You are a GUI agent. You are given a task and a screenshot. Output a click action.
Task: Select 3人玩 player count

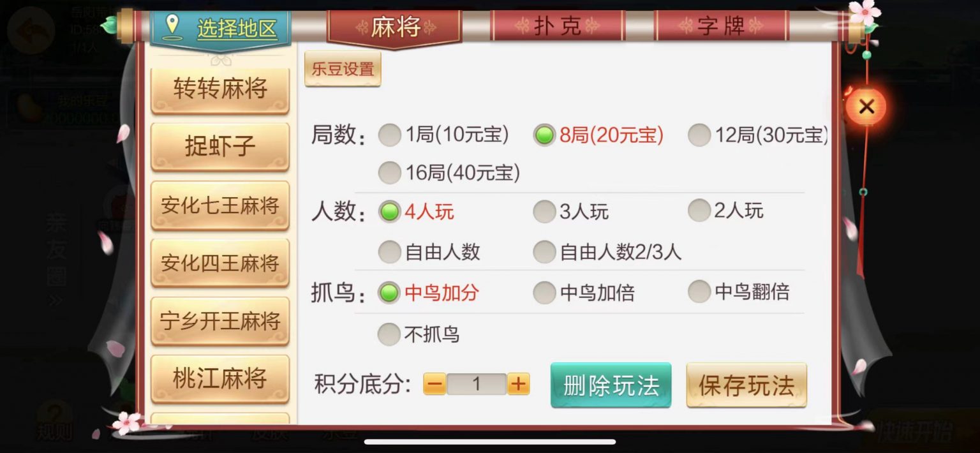(x=571, y=211)
